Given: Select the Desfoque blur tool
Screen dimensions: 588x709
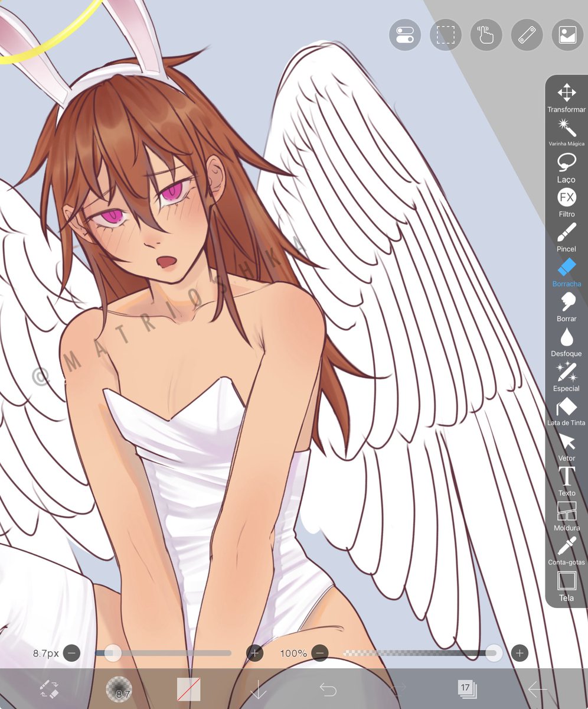Looking at the screenshot, I should (567, 342).
